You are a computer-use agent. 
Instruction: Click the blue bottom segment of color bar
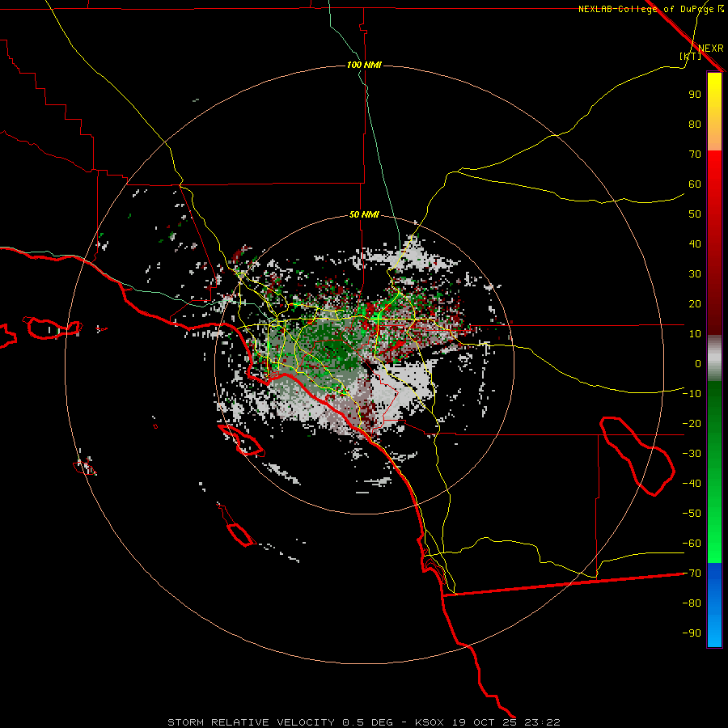pos(714,605)
